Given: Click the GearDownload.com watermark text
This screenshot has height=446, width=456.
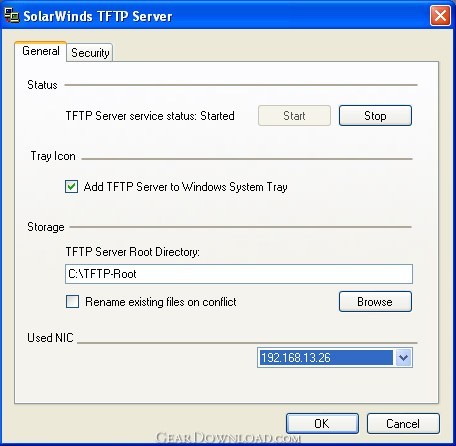Looking at the screenshot, I should click(x=228, y=437).
